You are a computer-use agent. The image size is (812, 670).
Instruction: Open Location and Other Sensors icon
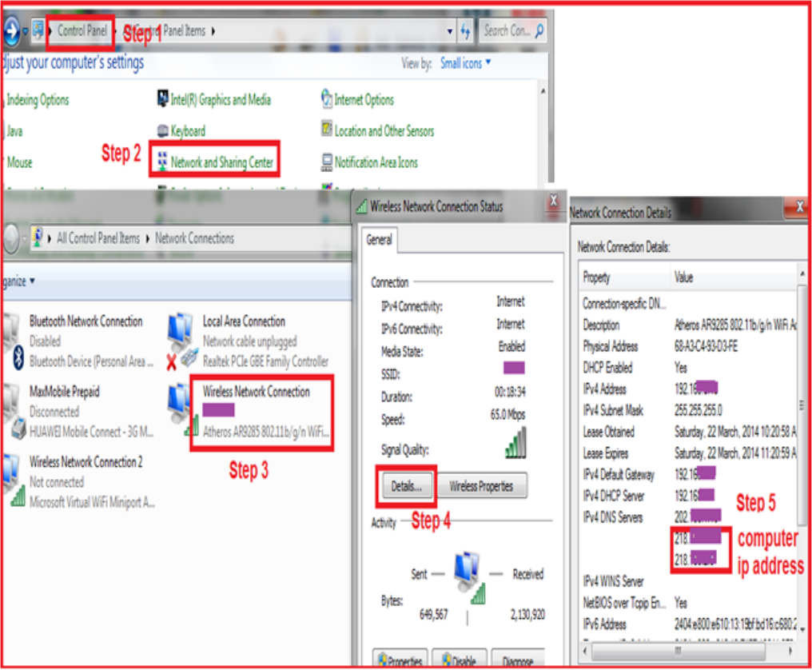(327, 130)
